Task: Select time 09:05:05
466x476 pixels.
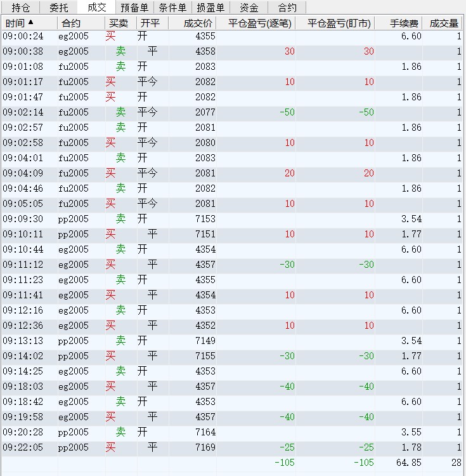Action: click(23, 204)
